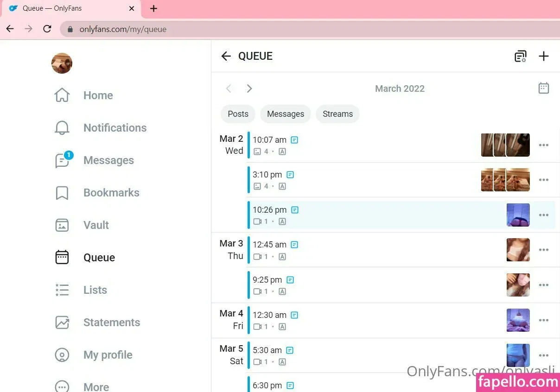The height and width of the screenshot is (392, 560).
Task: Open options menu for 10:07 am post
Action: (x=543, y=145)
